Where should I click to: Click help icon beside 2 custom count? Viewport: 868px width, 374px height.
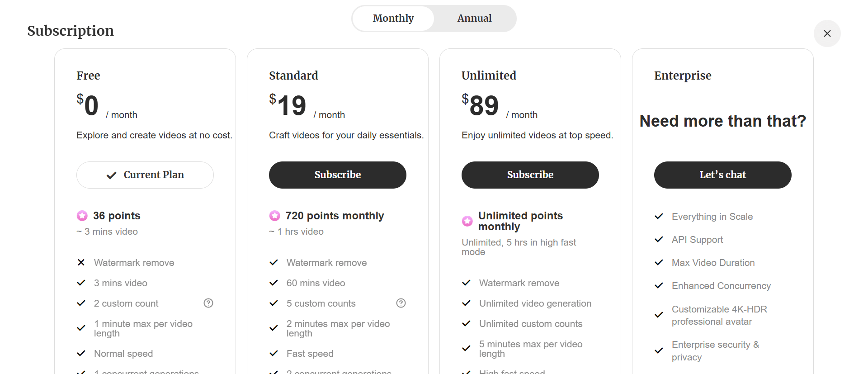click(x=208, y=303)
